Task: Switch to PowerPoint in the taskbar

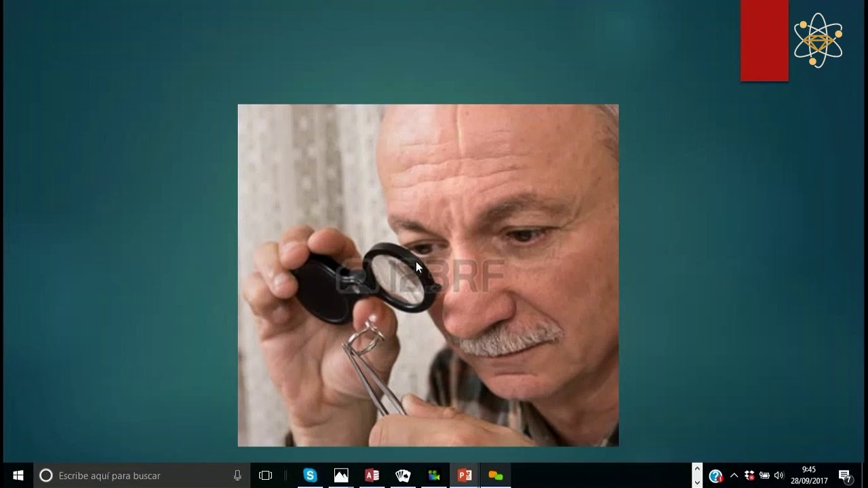Action: pos(465,475)
